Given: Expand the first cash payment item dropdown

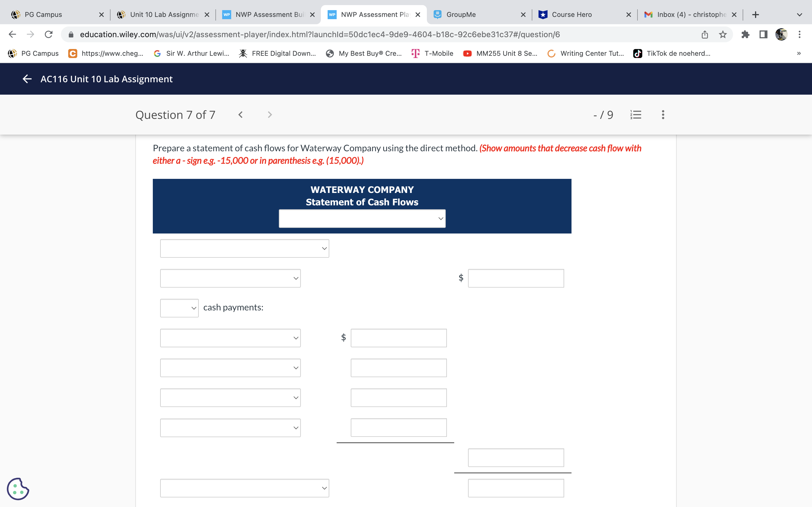Looking at the screenshot, I should pyautogui.click(x=230, y=338).
